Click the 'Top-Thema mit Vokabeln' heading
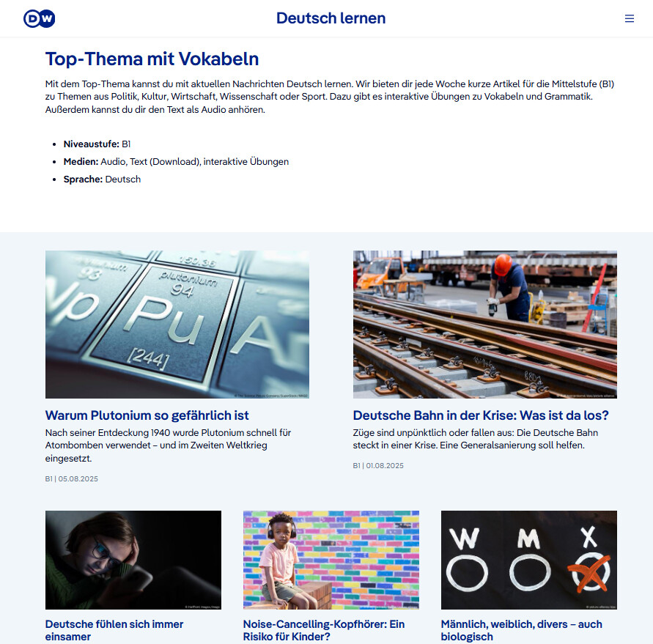This screenshot has width=653, height=644. tap(152, 59)
